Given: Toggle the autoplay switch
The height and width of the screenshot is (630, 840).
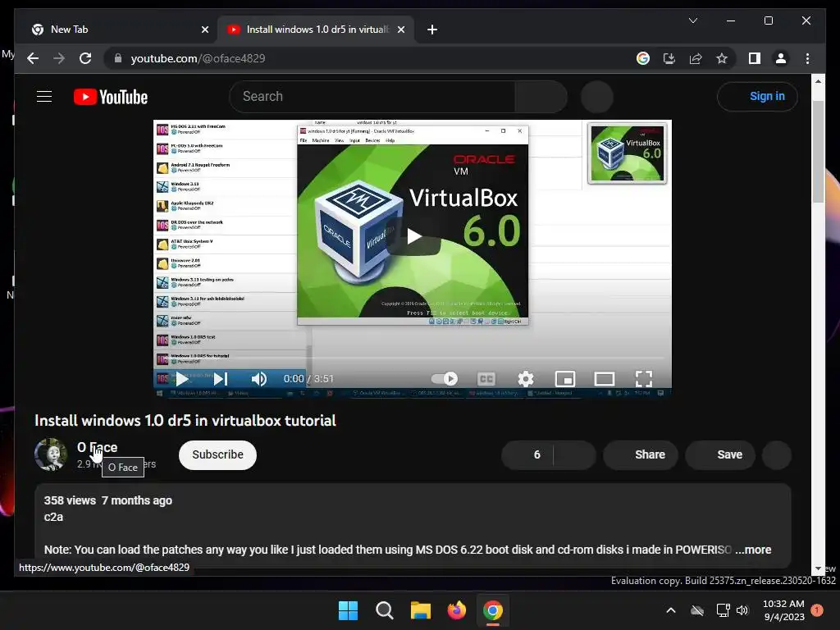Looking at the screenshot, I should 444,379.
